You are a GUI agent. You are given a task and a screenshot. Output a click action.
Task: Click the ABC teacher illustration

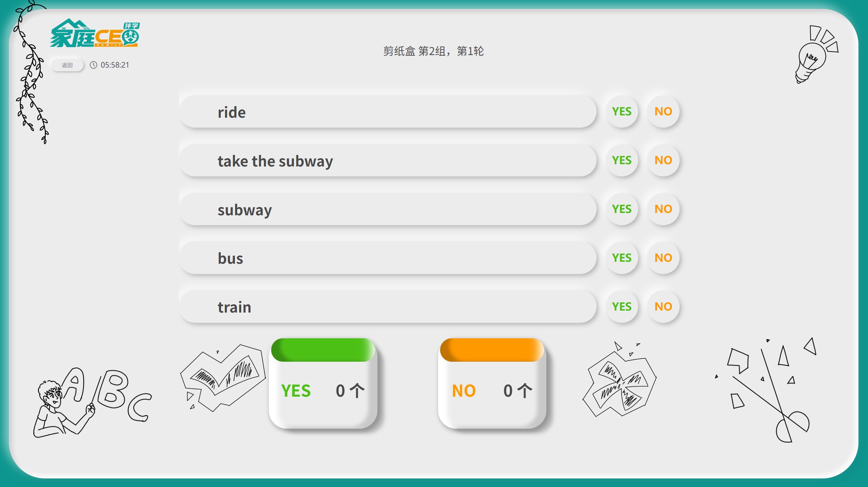[92, 402]
